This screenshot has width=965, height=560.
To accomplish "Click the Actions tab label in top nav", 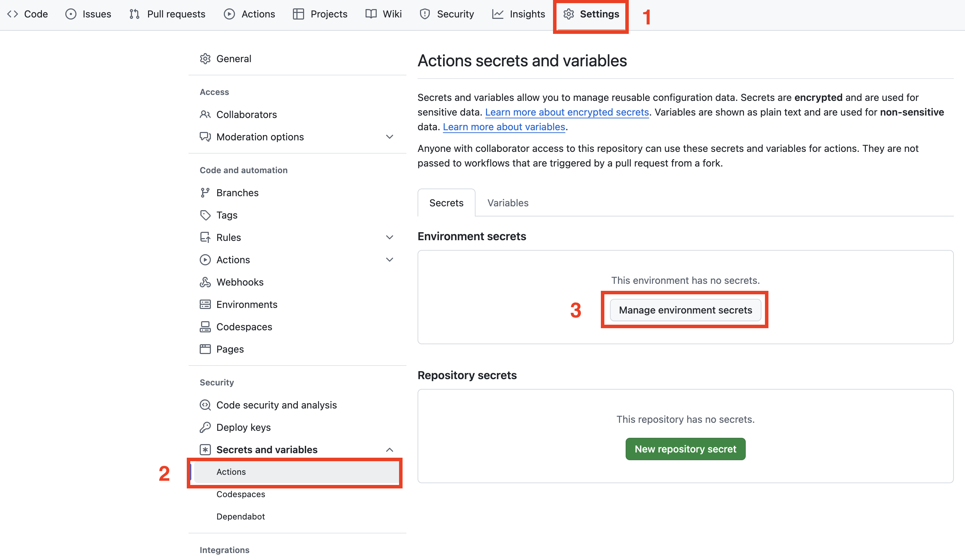I will [258, 14].
